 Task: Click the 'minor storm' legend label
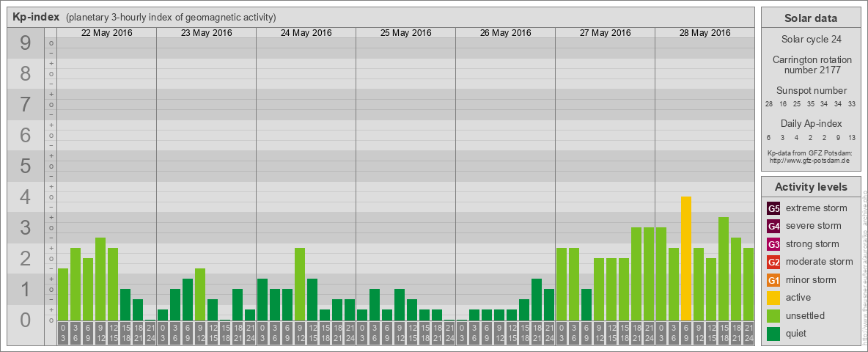point(811,279)
